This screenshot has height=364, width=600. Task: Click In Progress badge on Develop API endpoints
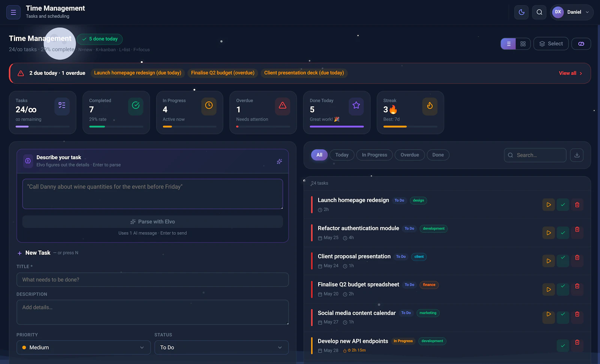(403, 341)
